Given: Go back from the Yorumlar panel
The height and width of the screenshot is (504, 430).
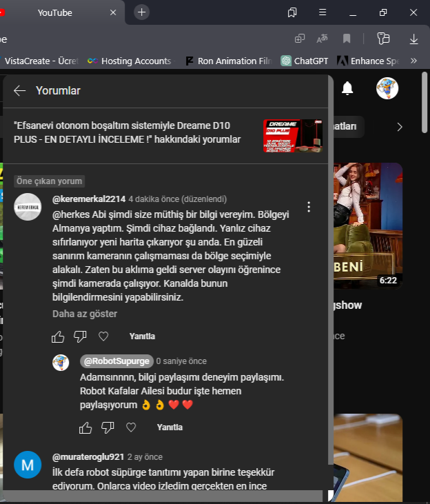Looking at the screenshot, I should 19,90.
